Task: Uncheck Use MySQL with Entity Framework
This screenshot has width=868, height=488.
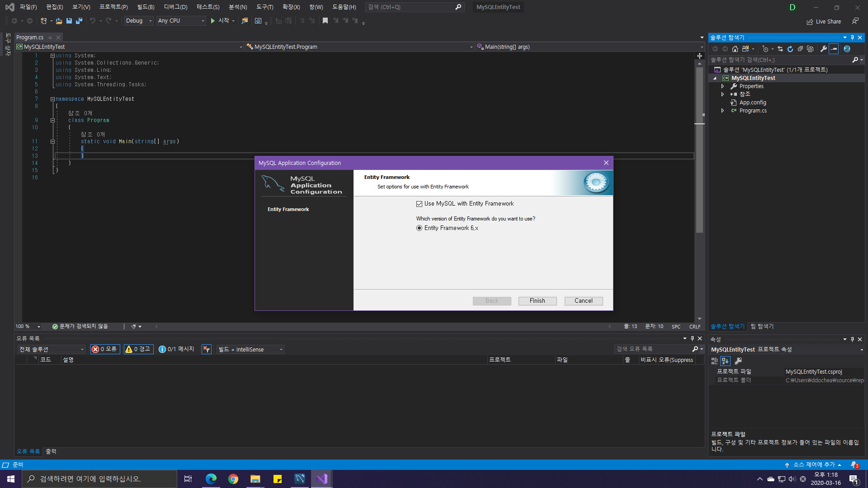Action: point(420,204)
